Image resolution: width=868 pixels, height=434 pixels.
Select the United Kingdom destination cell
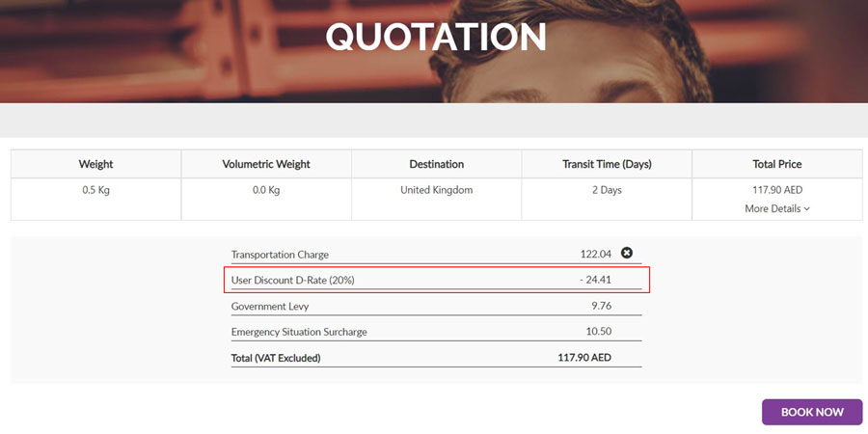click(436, 190)
